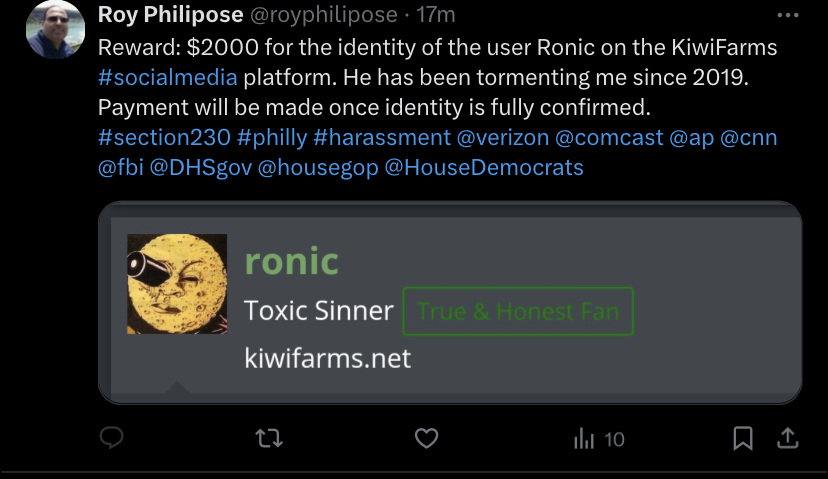Open the @DHSgov mention
The image size is (828, 479).
[x=201, y=168]
